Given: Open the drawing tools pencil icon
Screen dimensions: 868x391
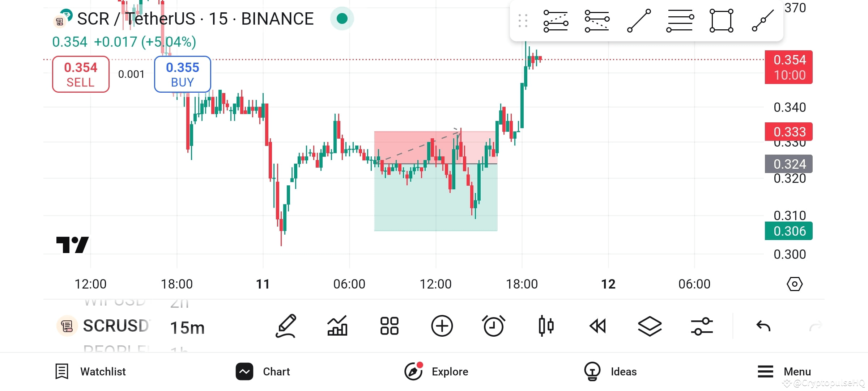Looking at the screenshot, I should pos(286,326).
